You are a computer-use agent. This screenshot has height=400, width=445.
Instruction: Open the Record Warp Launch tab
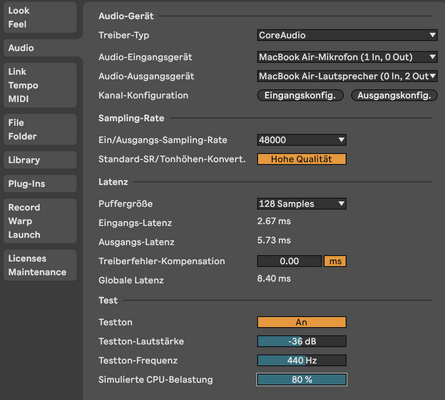[40, 221]
